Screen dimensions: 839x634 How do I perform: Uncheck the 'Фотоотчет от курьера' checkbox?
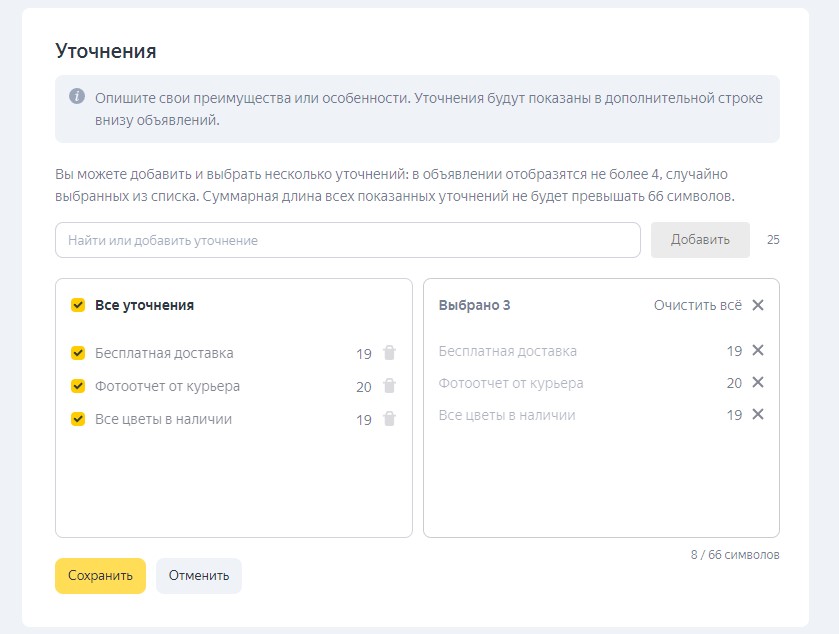click(x=78, y=386)
